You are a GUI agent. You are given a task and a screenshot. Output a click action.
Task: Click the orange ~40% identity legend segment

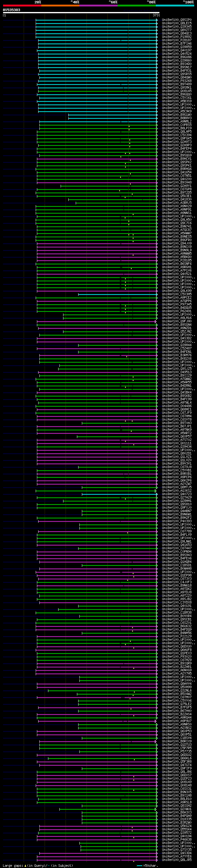pos(60,6)
